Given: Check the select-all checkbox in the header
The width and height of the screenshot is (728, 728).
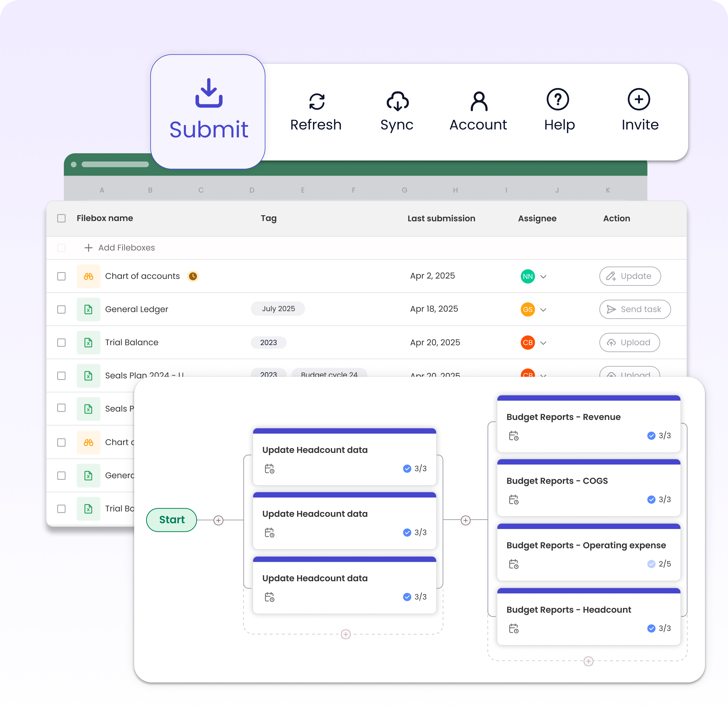Looking at the screenshot, I should tap(61, 218).
